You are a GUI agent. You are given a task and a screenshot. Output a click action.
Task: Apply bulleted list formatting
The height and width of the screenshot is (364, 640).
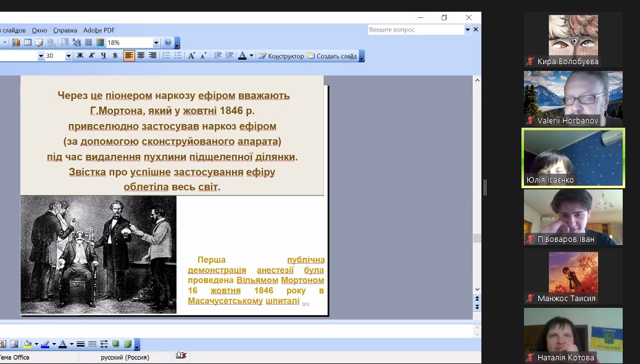click(x=178, y=56)
